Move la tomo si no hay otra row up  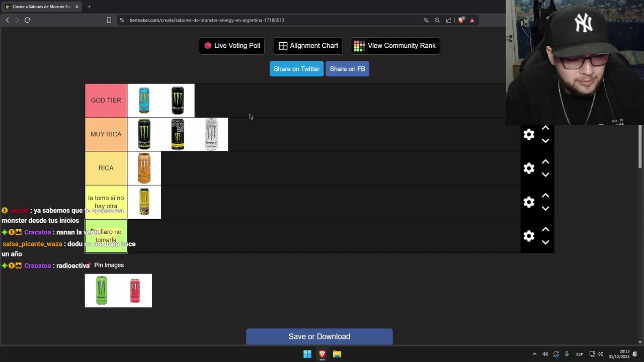545,196
